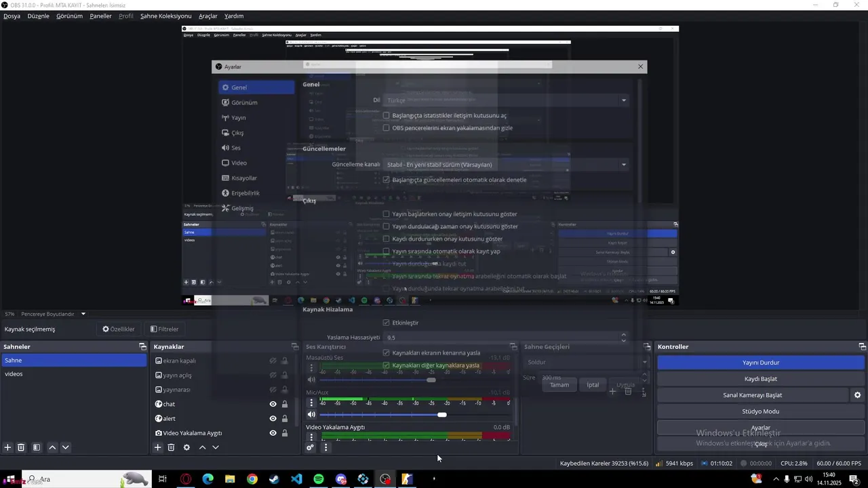Move scene up in Sahneler panel
868x488 pixels.
(x=52, y=447)
